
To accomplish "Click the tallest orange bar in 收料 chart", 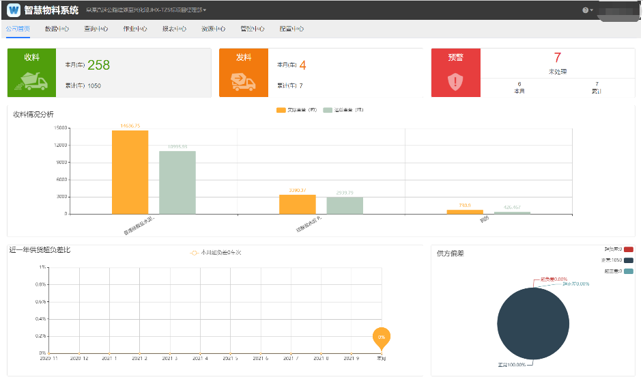I will (130, 172).
